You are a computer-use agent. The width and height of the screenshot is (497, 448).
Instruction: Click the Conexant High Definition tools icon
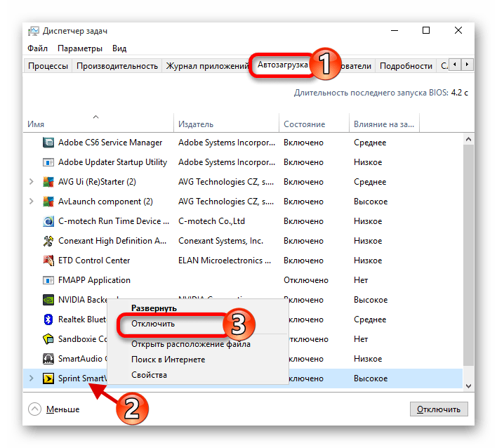pos(48,241)
